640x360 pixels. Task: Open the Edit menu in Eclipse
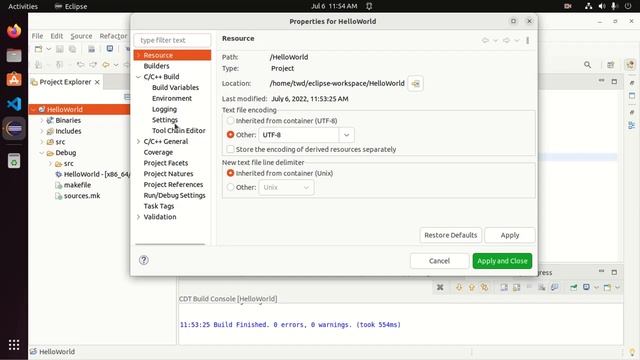tap(56, 36)
